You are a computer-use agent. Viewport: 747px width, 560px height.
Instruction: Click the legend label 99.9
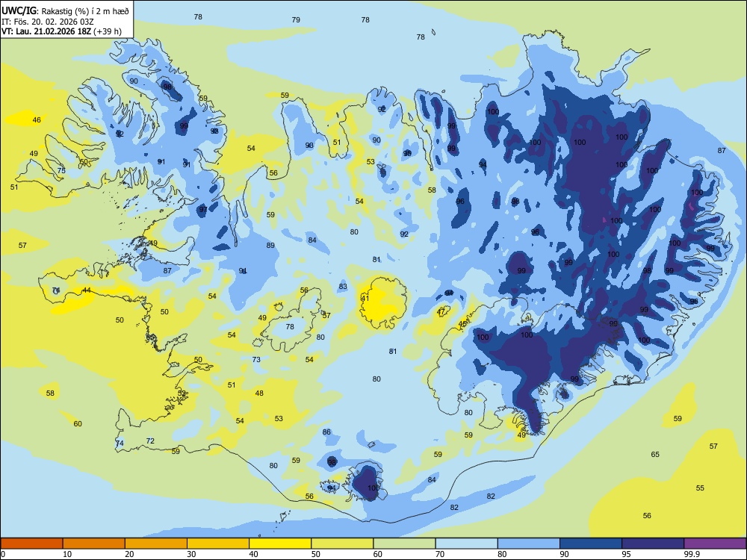click(692, 554)
